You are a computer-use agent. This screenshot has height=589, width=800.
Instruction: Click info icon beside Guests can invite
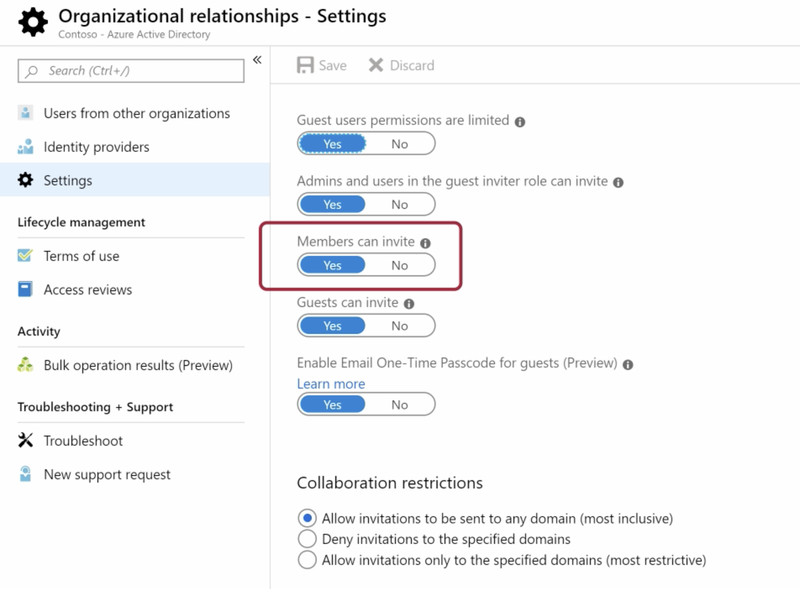pyautogui.click(x=409, y=304)
